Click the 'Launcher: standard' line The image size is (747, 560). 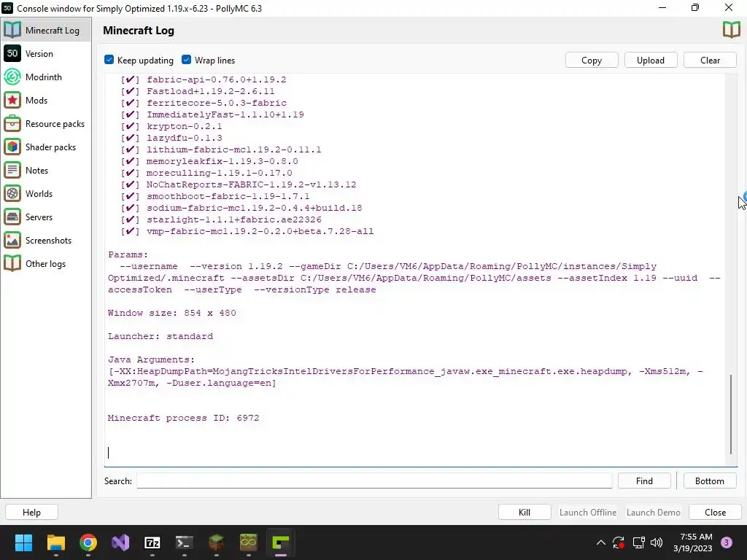[160, 336]
